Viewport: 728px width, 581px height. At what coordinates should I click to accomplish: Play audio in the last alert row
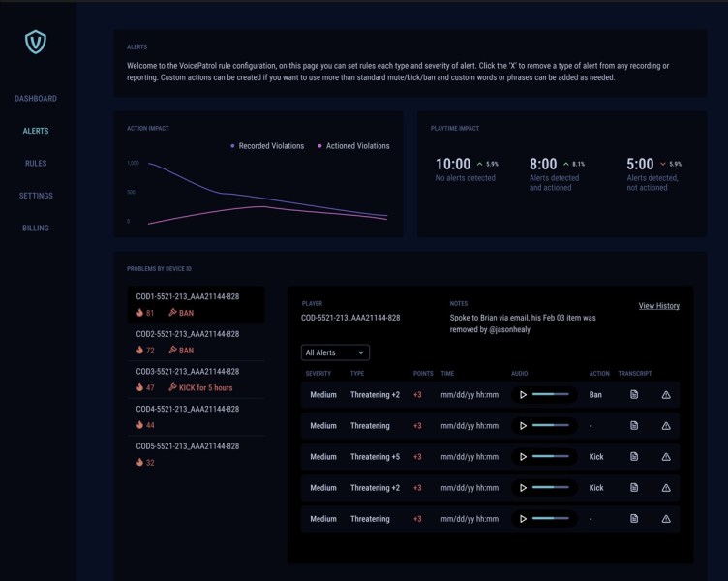523,519
